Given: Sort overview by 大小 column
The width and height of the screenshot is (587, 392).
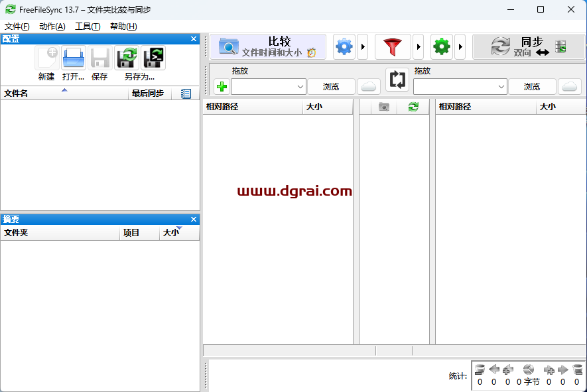Looking at the screenshot, I should point(179,233).
